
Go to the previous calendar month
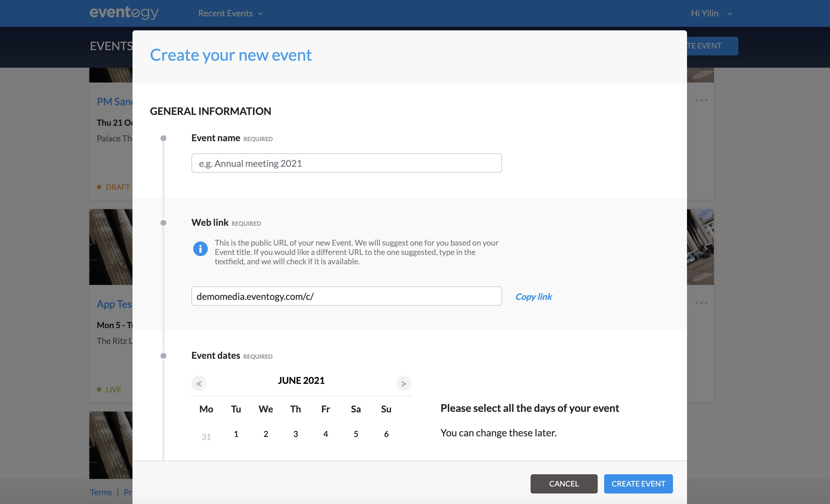(x=199, y=383)
